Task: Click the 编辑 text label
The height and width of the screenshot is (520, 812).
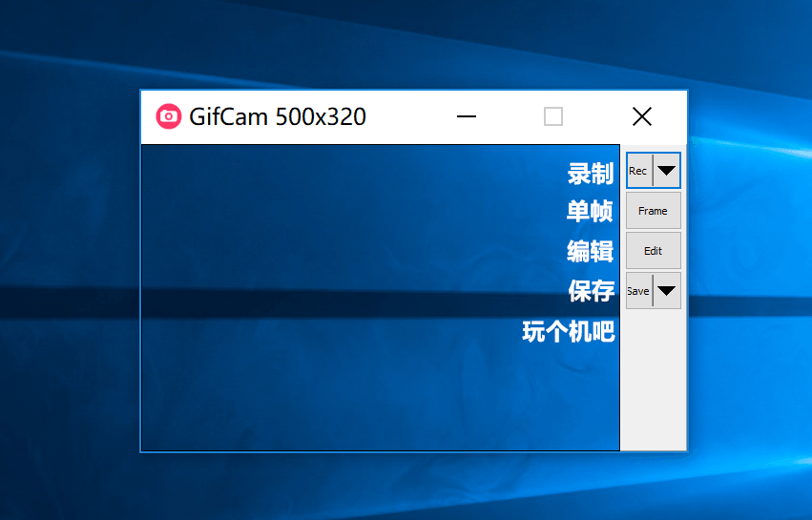Action: coord(590,252)
